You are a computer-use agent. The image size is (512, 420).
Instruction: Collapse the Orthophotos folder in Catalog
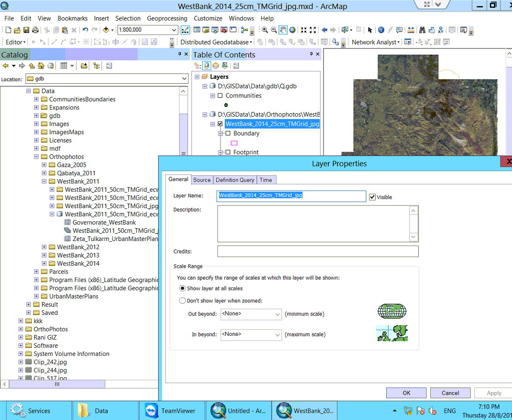tap(36, 157)
